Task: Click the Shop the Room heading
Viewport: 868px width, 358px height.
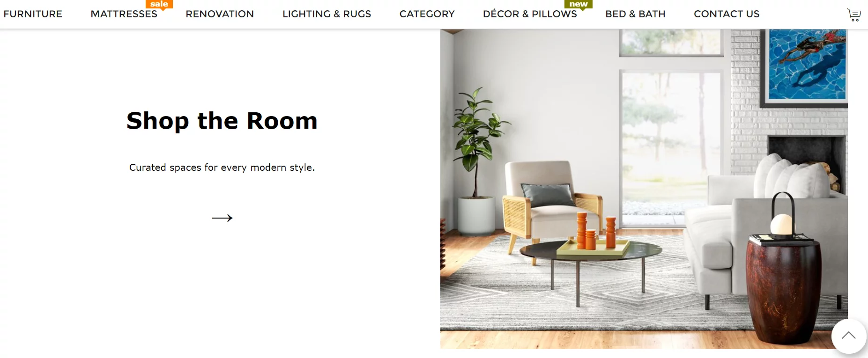Action: click(222, 121)
